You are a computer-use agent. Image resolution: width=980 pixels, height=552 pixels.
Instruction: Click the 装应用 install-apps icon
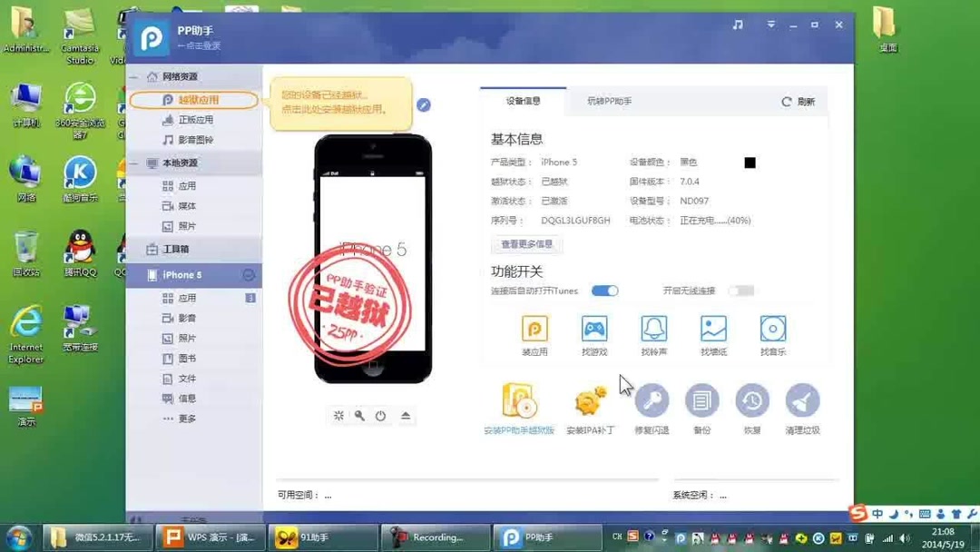tap(534, 331)
